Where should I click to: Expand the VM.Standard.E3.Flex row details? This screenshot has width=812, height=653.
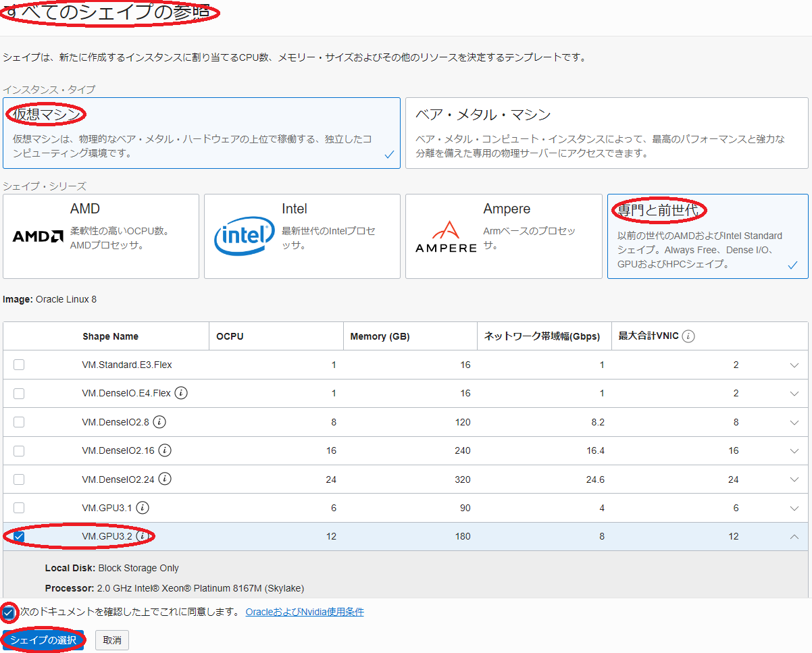794,365
